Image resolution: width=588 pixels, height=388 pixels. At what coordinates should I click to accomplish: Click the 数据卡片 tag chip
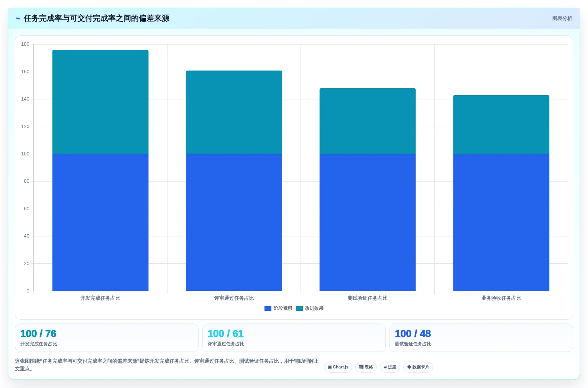point(418,367)
